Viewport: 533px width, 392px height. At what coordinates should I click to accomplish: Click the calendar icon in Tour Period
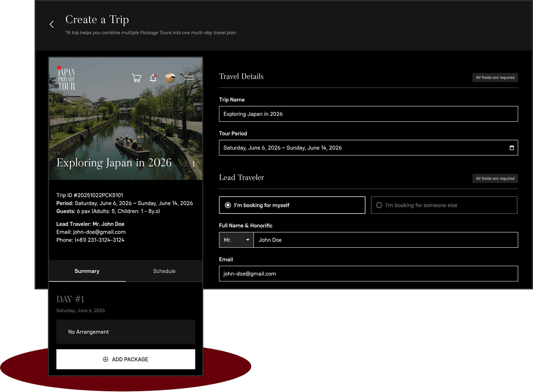[x=511, y=148]
